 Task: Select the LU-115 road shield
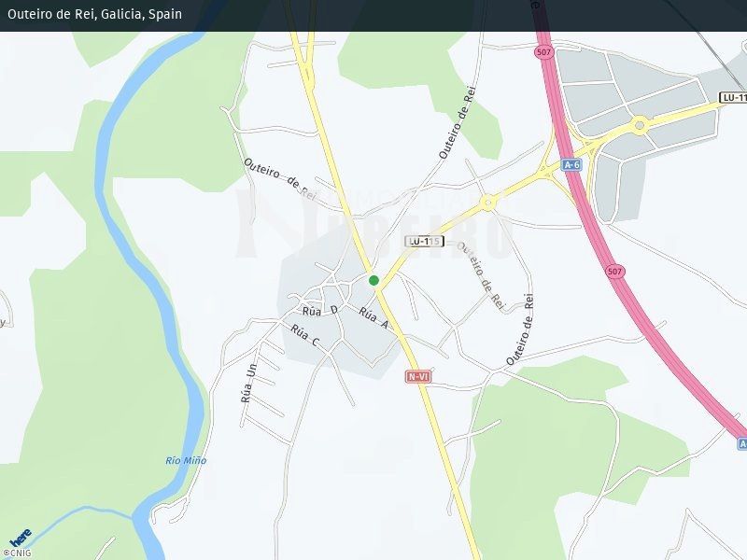point(423,241)
